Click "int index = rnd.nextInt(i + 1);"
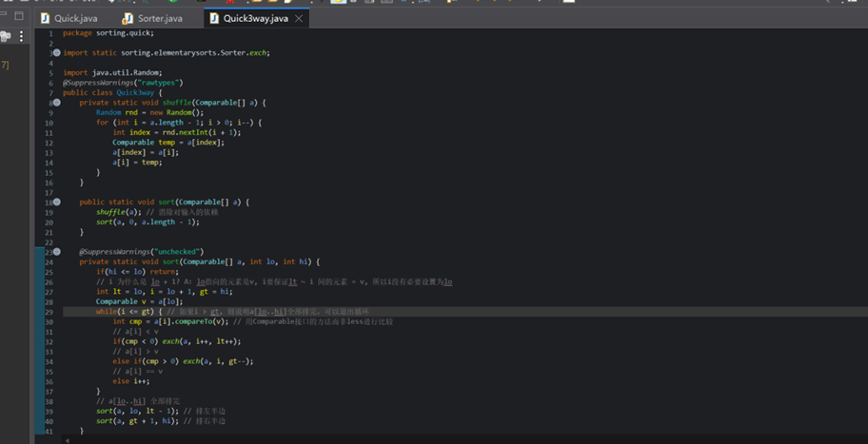Screen dimensions: 868x444 click(177, 133)
